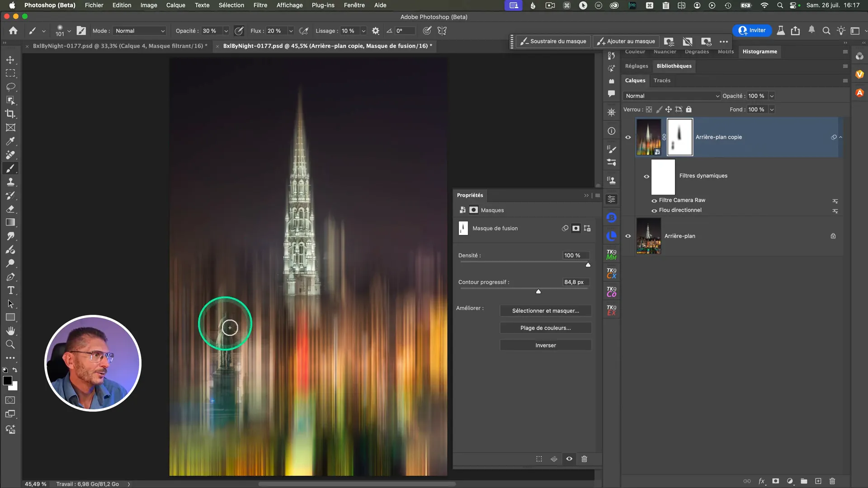
Task: Click the symmetry butterfly icon
Action: click(x=442, y=31)
